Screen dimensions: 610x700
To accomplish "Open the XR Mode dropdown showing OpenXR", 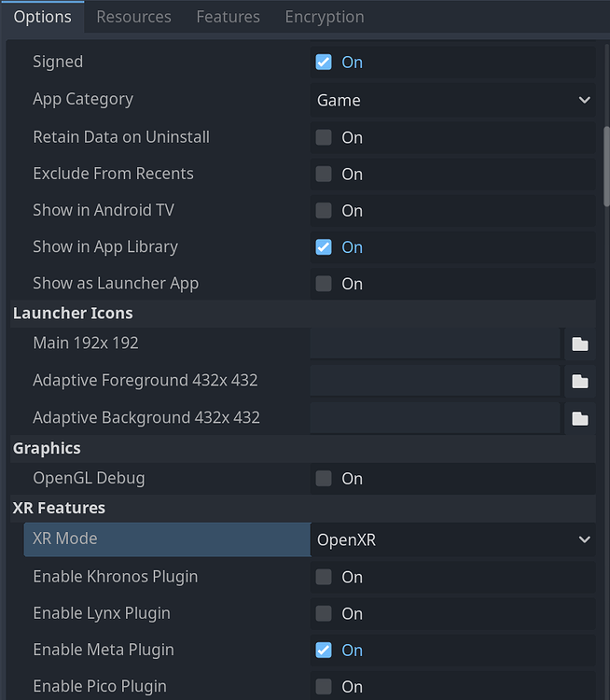I will click(453, 539).
